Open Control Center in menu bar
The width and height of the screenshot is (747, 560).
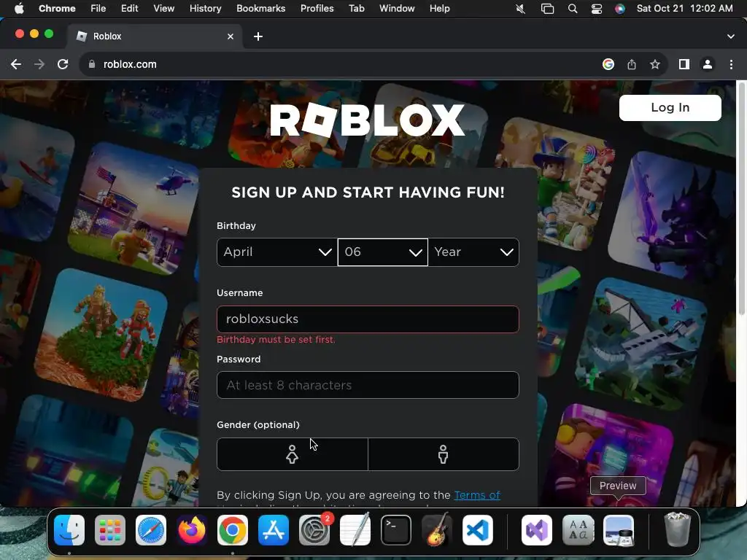(597, 9)
